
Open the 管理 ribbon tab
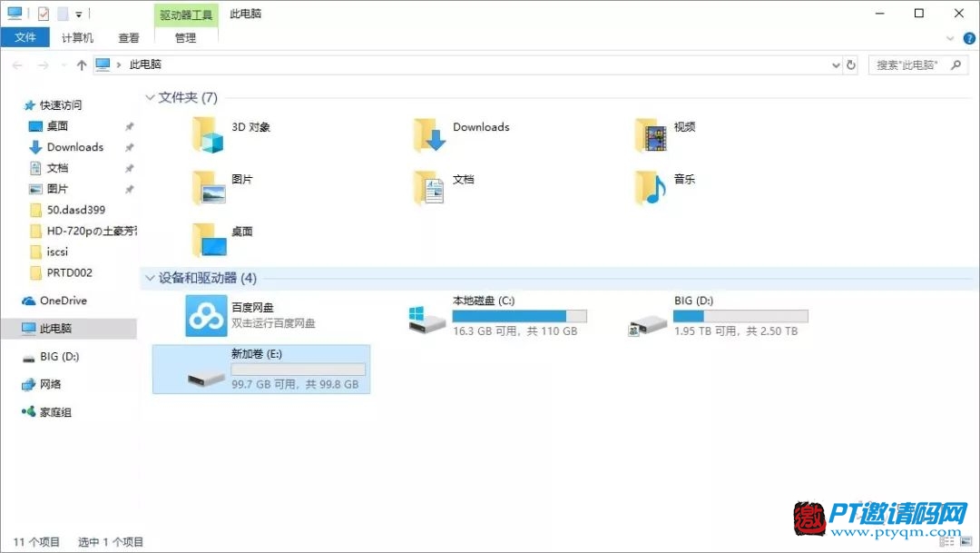186,37
